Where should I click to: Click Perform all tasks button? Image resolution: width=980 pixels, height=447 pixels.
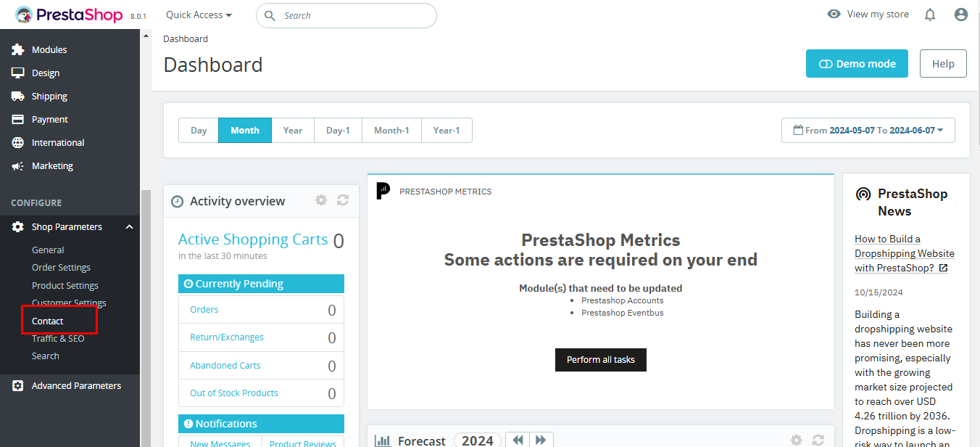tap(601, 360)
